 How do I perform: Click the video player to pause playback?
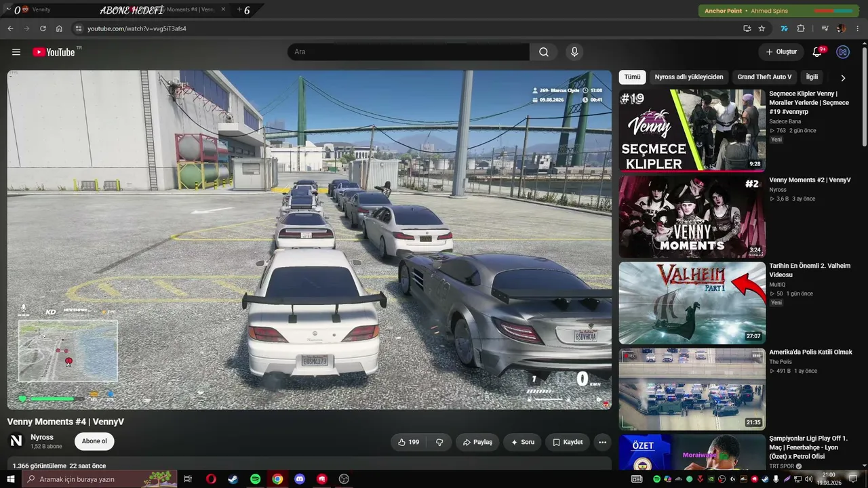point(309,240)
